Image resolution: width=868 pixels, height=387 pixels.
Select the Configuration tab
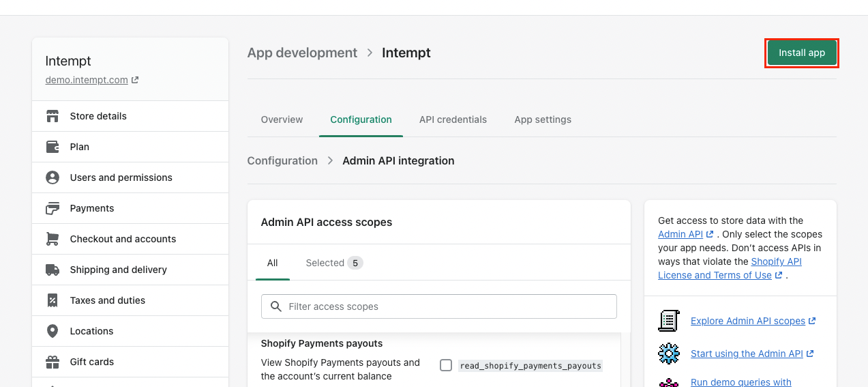(361, 119)
